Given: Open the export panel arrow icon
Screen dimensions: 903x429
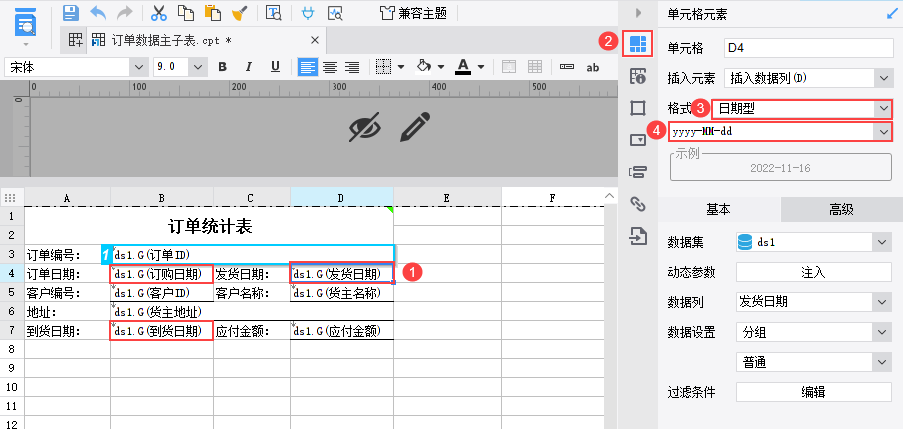Looking at the screenshot, I should point(638,236).
